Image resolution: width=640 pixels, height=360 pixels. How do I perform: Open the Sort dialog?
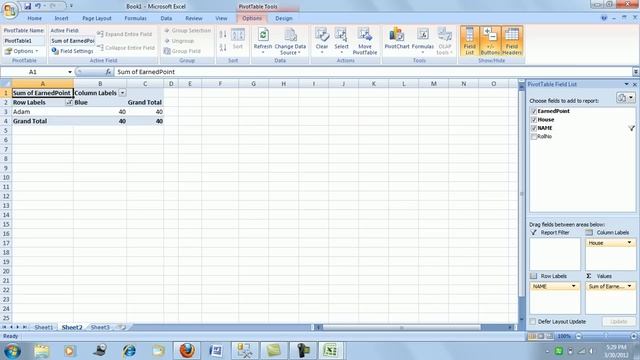pyautogui.click(x=238, y=39)
